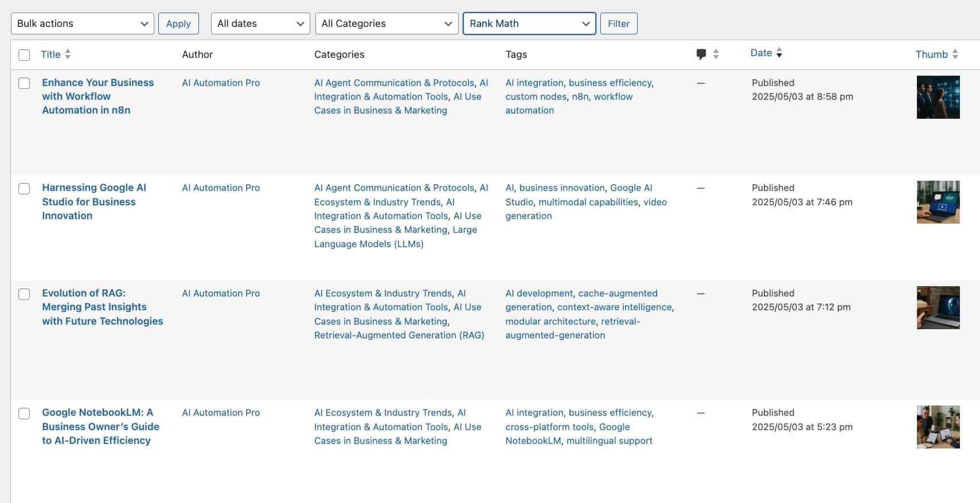Check the Enhance Your Business post checkbox
The image size is (980, 503).
(x=24, y=83)
